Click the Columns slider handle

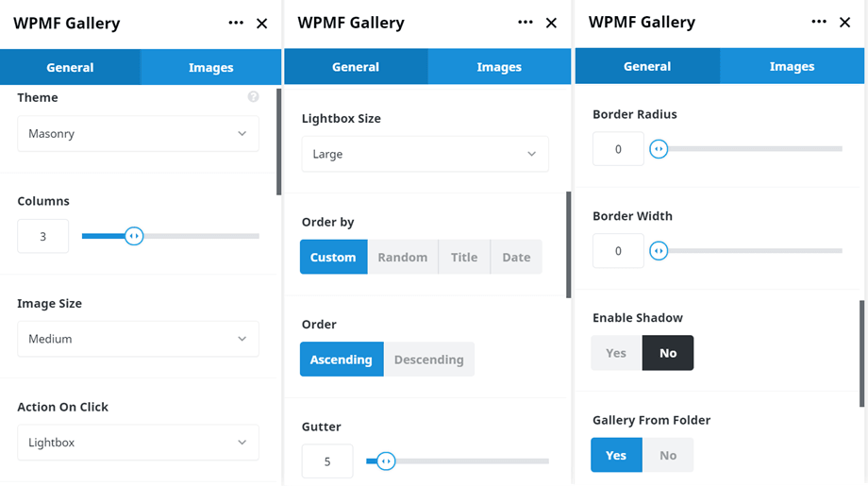click(x=134, y=236)
